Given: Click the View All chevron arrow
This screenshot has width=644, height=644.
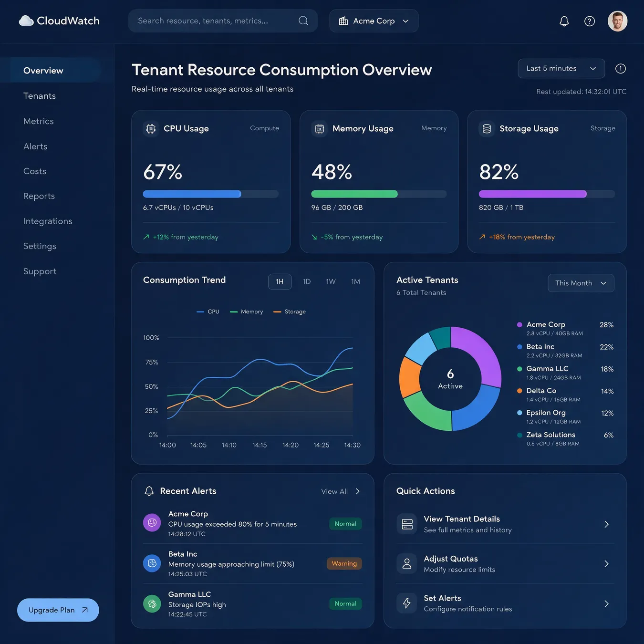Looking at the screenshot, I should [358, 491].
